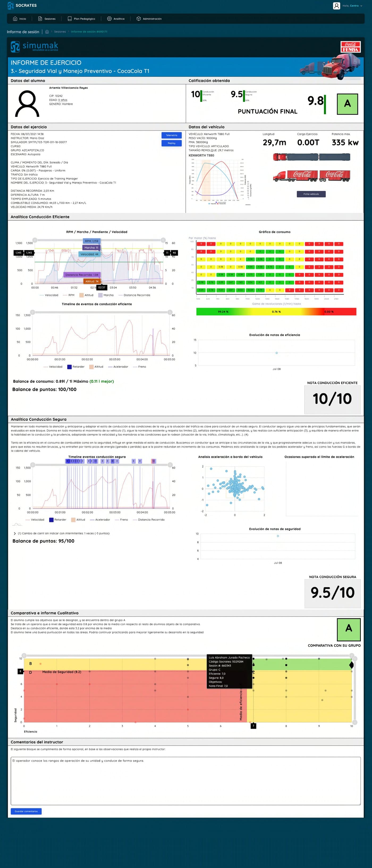Toggle Distancia Recorrida in the conducción segura legend
372x868 pixels.
pos(149,520)
